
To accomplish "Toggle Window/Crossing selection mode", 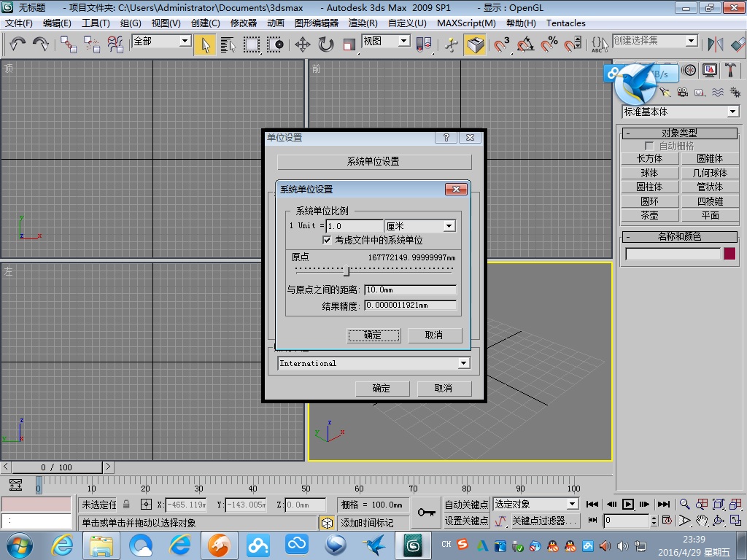I will point(275,44).
